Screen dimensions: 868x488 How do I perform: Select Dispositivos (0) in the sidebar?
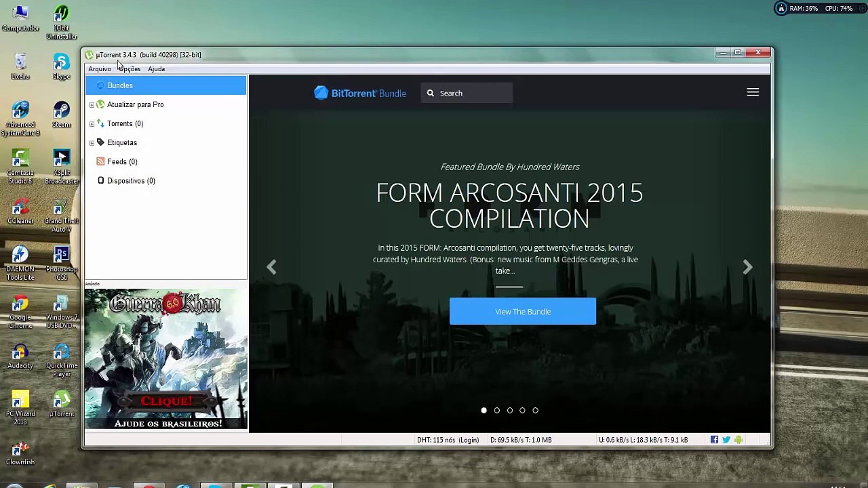pos(131,180)
